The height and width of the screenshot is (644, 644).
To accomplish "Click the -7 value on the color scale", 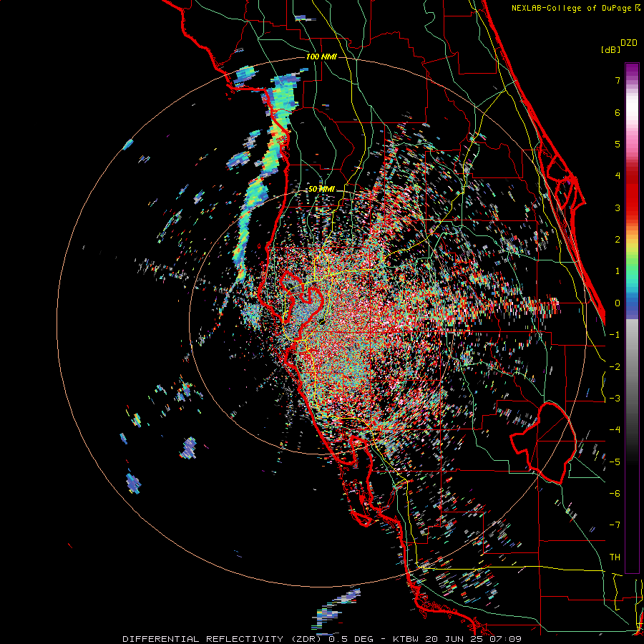I will coord(615,525).
